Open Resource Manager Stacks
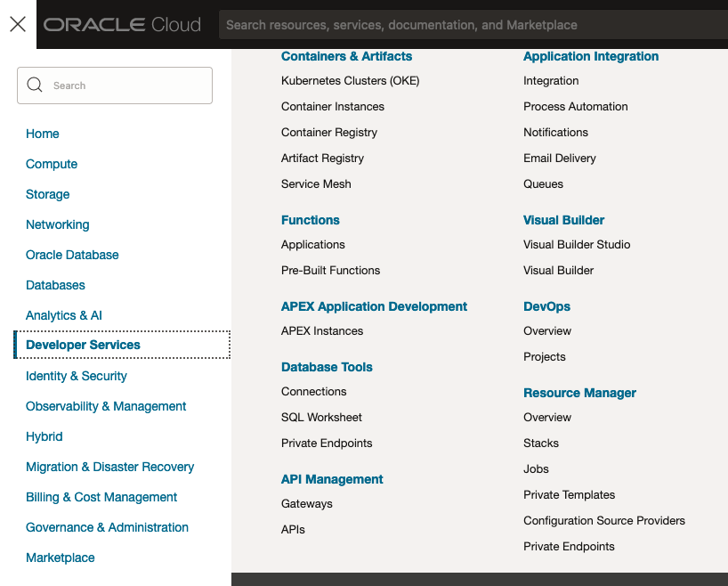Image resolution: width=728 pixels, height=586 pixels. (x=541, y=443)
